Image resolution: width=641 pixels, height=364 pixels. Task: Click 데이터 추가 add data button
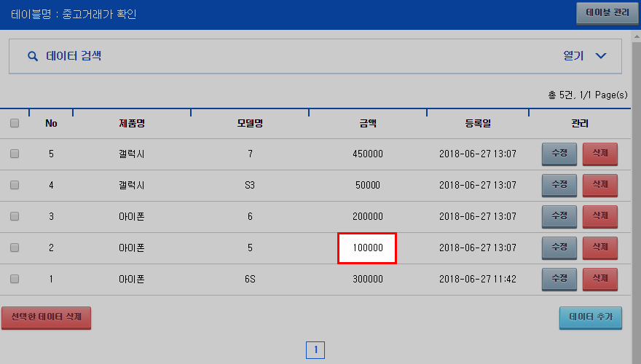[x=591, y=317]
